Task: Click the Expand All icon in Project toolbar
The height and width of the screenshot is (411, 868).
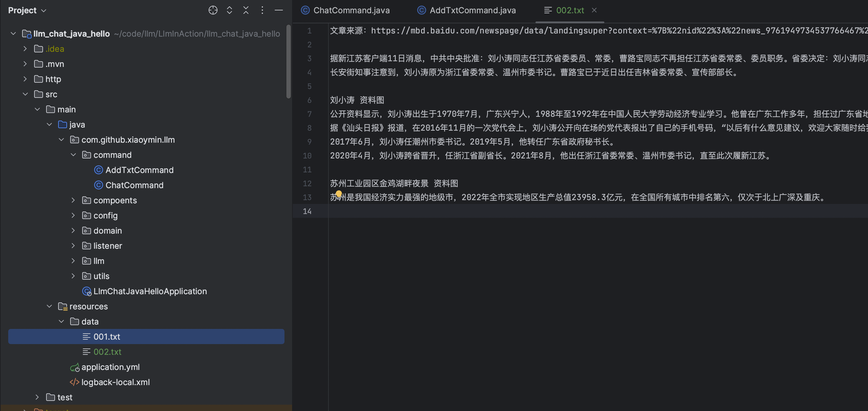Action: tap(229, 10)
